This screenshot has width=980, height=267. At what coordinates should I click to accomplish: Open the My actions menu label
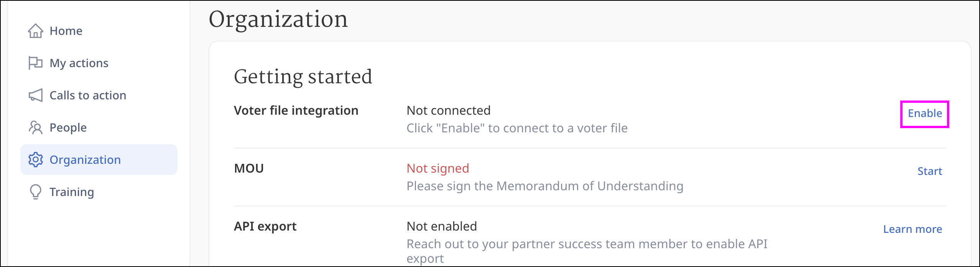(x=79, y=63)
